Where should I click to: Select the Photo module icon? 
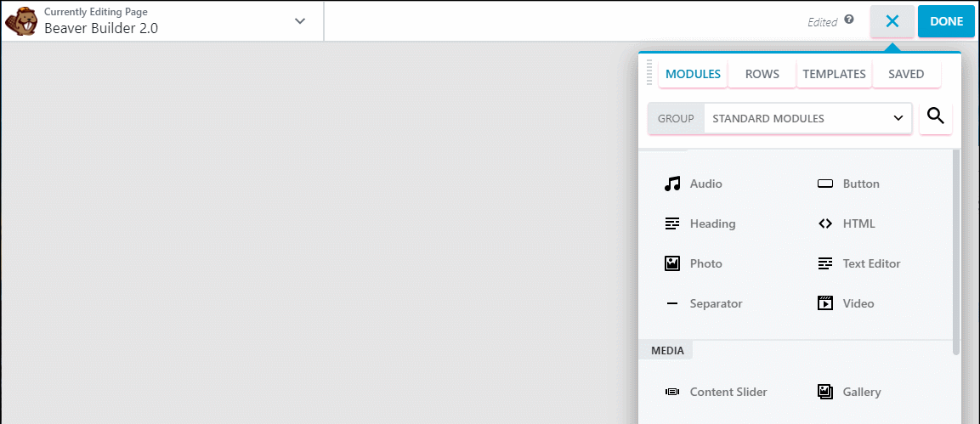coord(672,263)
